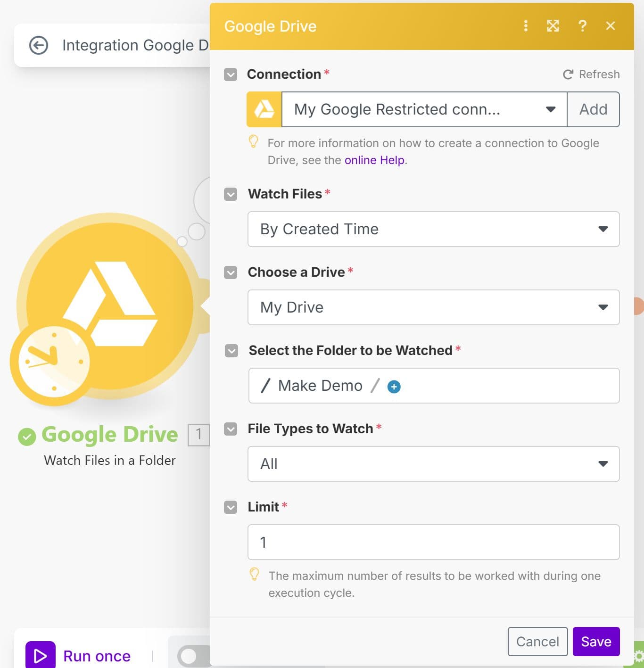Screen dimensions: 644x668
Task: Click the module number 1 badge
Action: click(198, 434)
